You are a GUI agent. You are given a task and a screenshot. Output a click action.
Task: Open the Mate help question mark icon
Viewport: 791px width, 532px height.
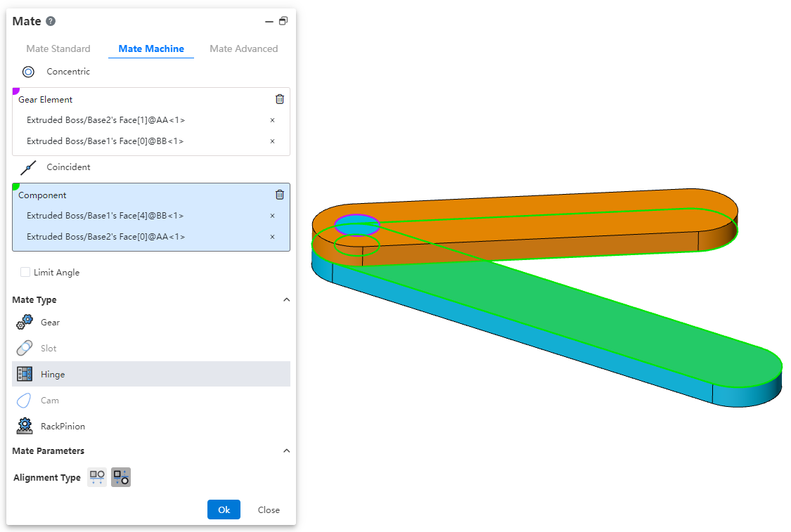(x=51, y=21)
